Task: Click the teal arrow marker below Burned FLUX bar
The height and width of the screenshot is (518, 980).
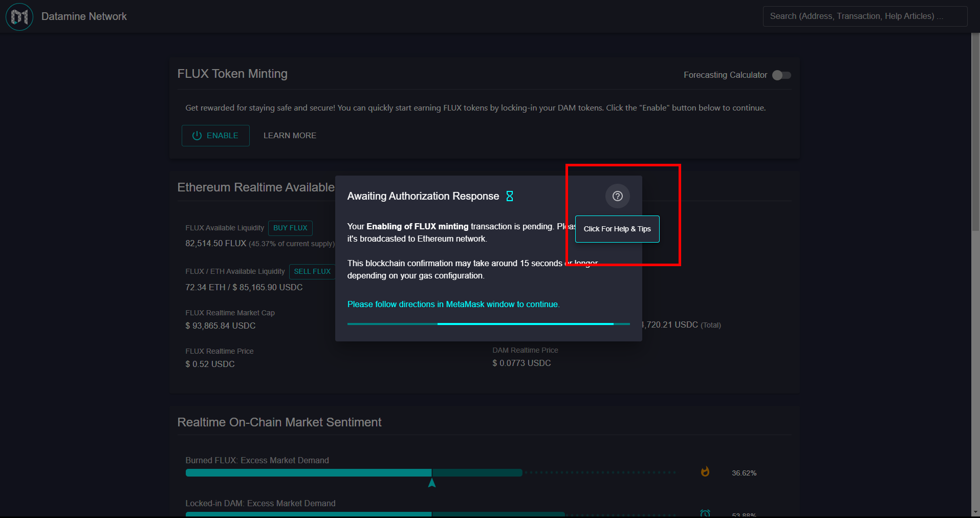Action: tap(432, 483)
